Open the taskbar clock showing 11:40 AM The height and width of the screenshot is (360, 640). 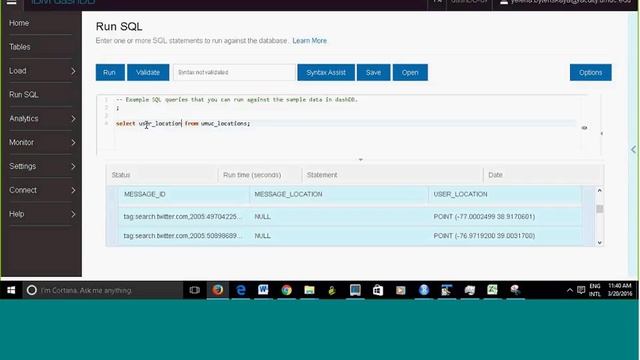pos(620,290)
